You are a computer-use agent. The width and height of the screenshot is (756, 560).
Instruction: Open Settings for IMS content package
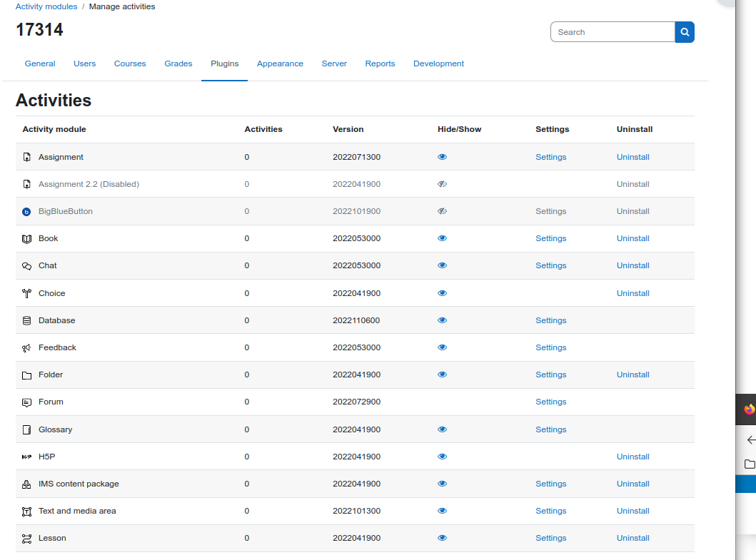pos(550,484)
